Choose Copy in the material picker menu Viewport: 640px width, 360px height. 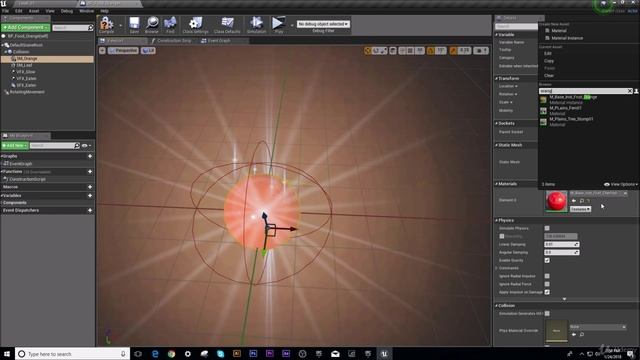click(x=549, y=61)
